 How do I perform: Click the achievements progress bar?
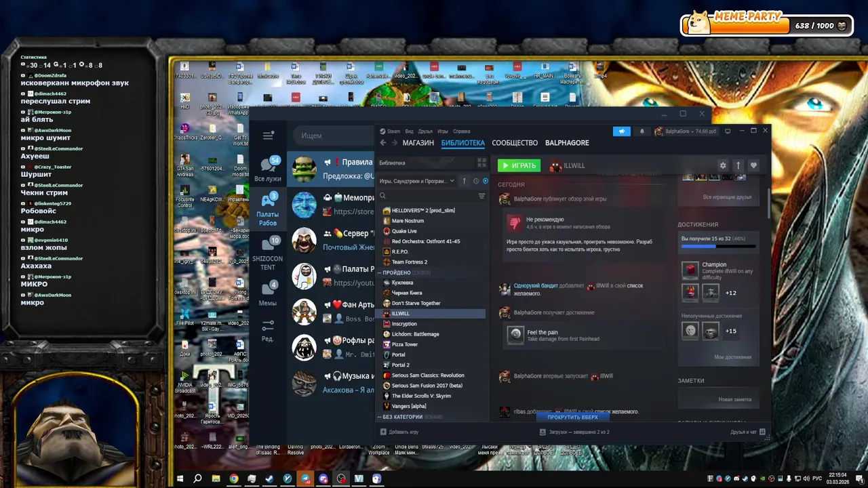coord(718,247)
